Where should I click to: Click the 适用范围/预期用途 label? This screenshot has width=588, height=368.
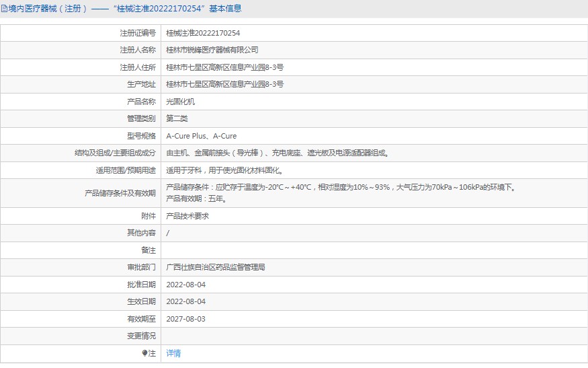point(126,170)
